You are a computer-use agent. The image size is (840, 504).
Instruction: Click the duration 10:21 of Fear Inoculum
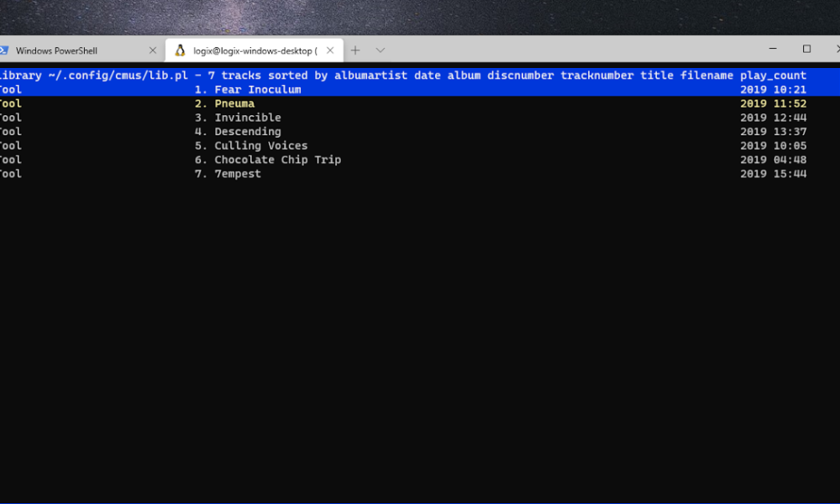tap(790, 89)
